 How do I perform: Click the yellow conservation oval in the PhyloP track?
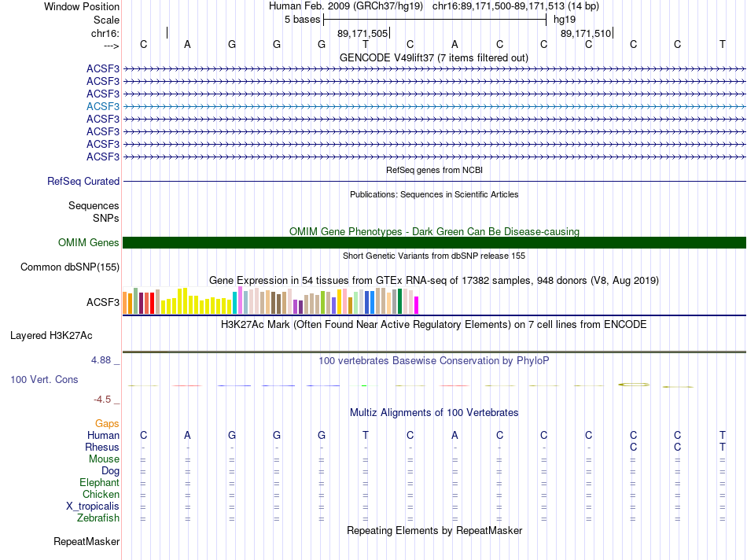(634, 384)
